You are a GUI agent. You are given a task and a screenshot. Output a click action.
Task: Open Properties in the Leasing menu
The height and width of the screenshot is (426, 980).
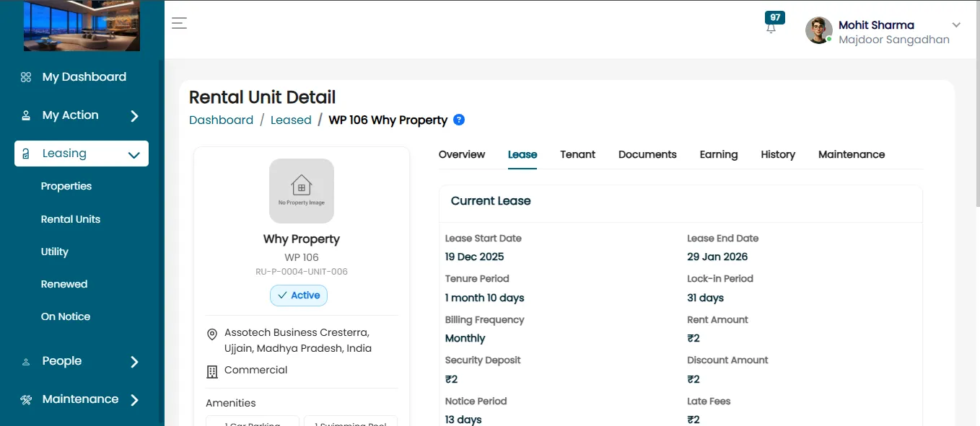pyautogui.click(x=66, y=186)
